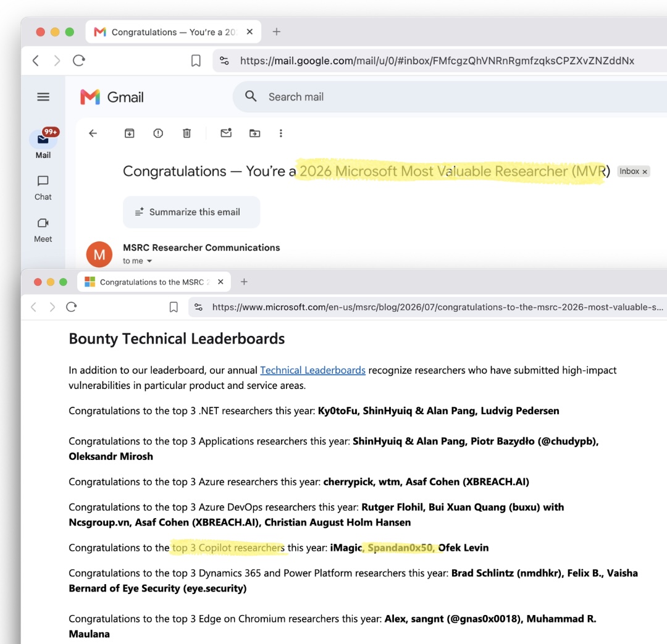Delete this email with trash icon
The width and height of the screenshot is (667, 644).
[187, 133]
